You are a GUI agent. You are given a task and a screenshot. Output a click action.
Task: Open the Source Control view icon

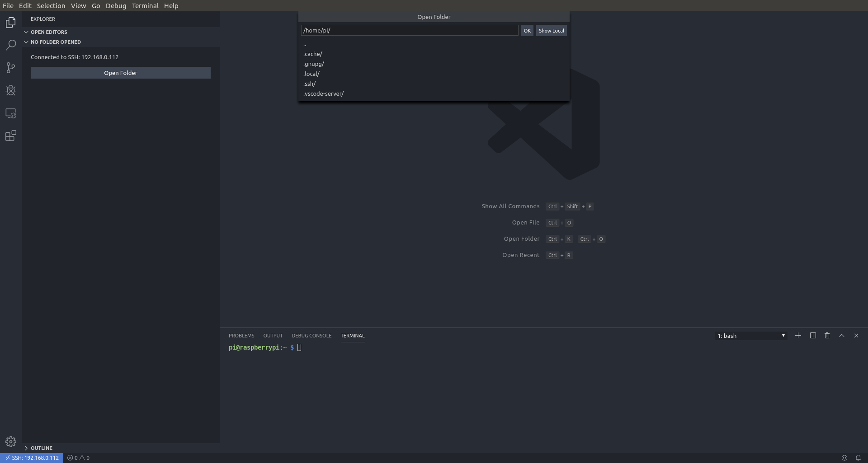click(x=11, y=68)
